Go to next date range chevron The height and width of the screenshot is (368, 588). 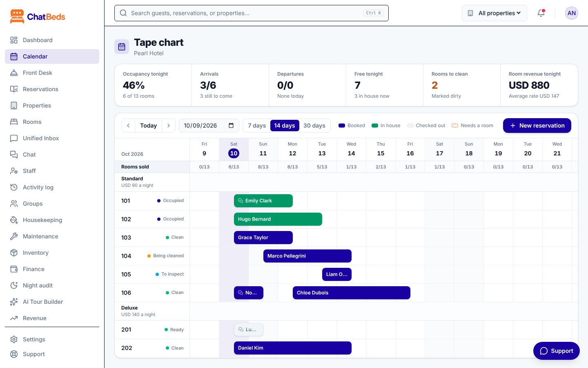[169, 126]
